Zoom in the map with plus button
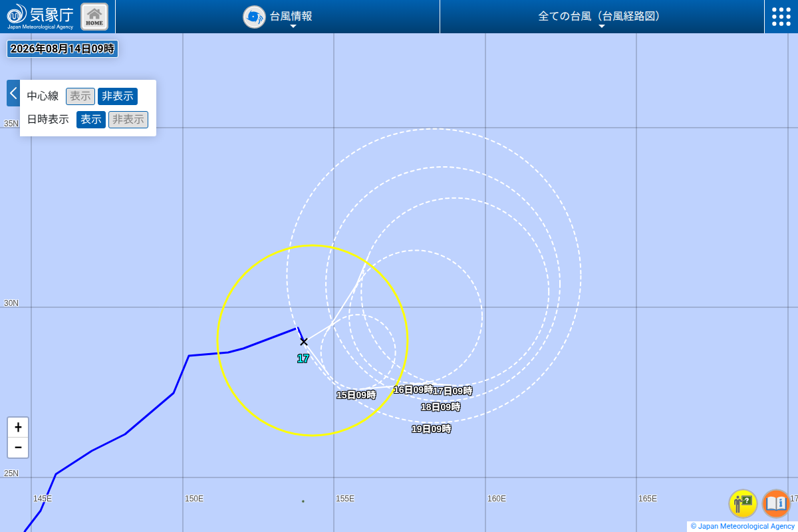This screenshot has height=532, width=798. (x=18, y=428)
